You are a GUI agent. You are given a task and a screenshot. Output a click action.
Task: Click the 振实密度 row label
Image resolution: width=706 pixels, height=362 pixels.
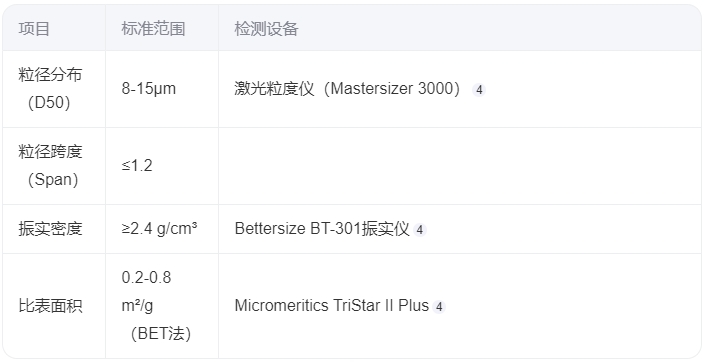(50, 229)
